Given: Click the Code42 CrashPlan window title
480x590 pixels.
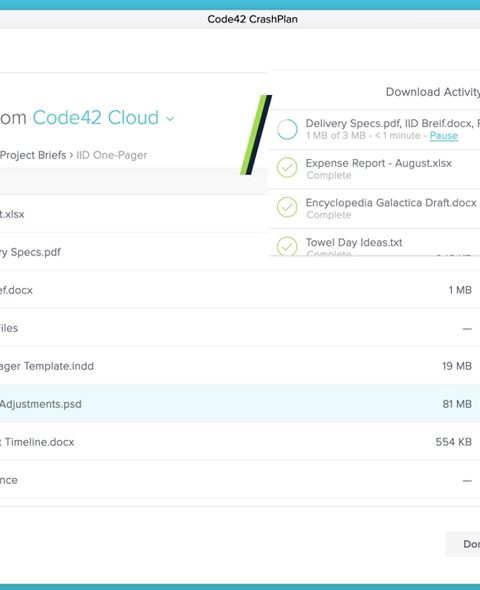Looking at the screenshot, I should coord(252,19).
